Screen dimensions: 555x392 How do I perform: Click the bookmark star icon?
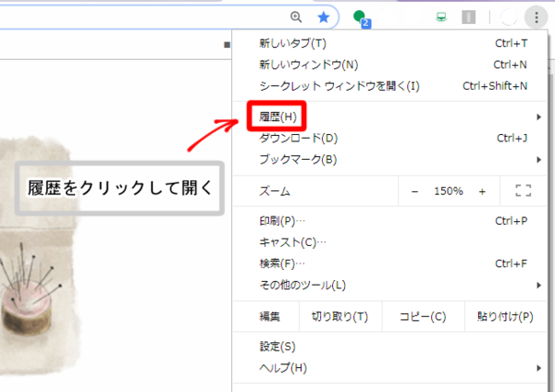[323, 17]
